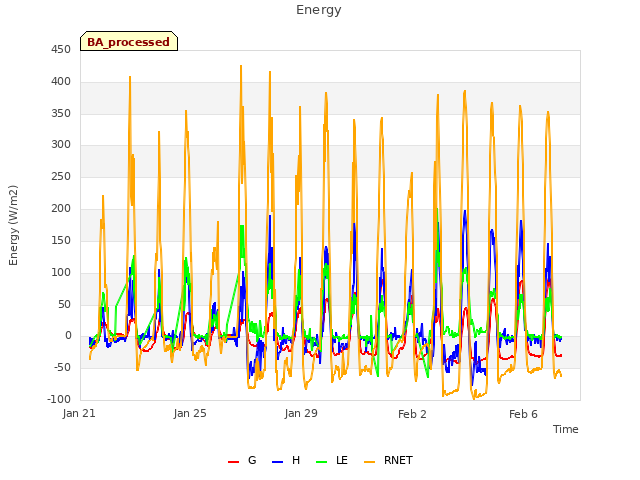Click the H legend entry
This screenshot has height=480, width=640.
(286, 460)
